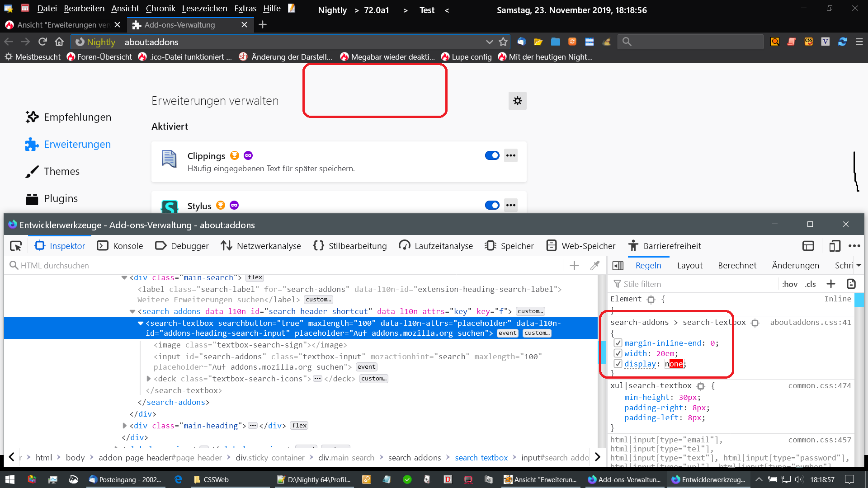Open Windows Start menu
This screenshot has width=868, height=488.
[9, 479]
